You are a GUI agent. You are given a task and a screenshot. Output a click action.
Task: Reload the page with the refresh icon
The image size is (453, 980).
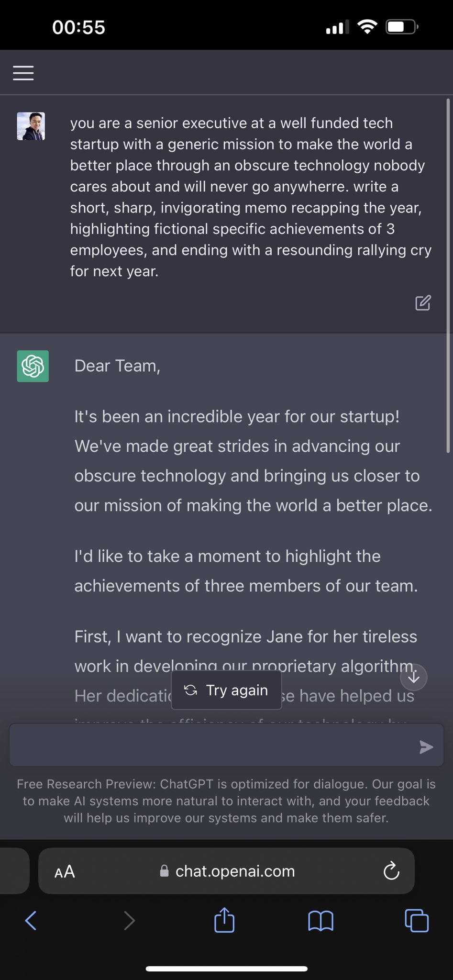[x=391, y=871]
